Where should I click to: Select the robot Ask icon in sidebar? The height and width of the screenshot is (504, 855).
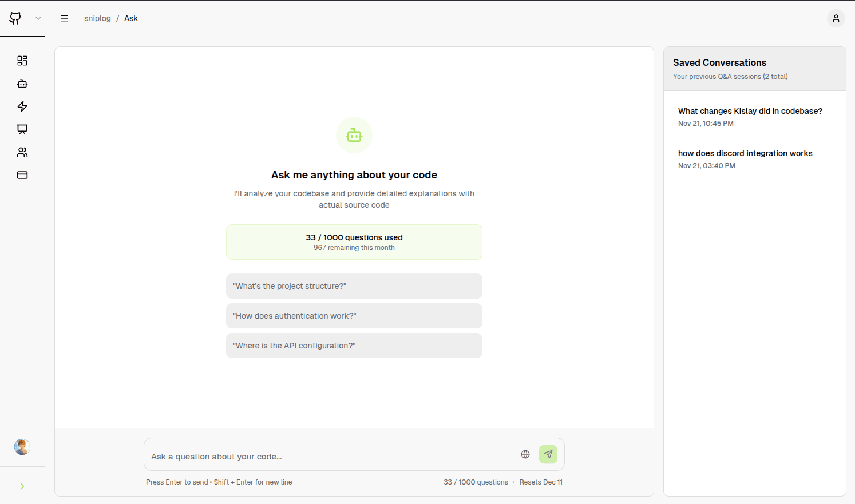[x=22, y=84]
